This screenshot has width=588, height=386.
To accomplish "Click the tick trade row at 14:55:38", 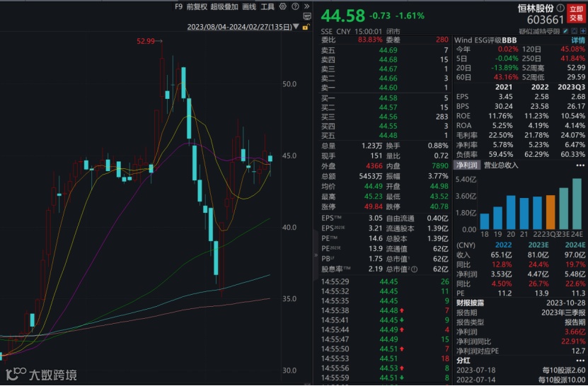I will click(x=385, y=310).
